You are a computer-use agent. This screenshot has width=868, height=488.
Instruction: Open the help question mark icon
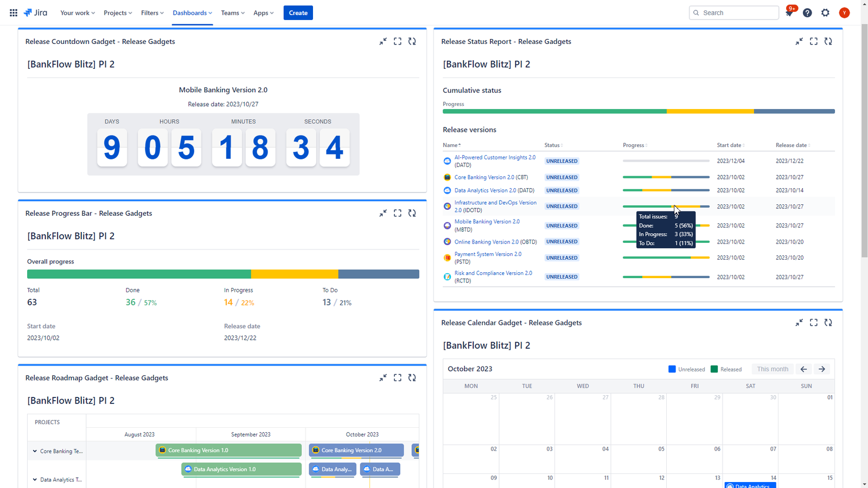point(807,12)
